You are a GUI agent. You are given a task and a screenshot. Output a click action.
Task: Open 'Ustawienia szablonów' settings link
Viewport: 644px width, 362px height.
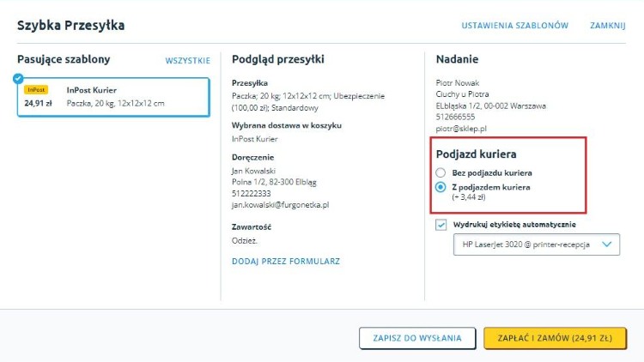[514, 26]
